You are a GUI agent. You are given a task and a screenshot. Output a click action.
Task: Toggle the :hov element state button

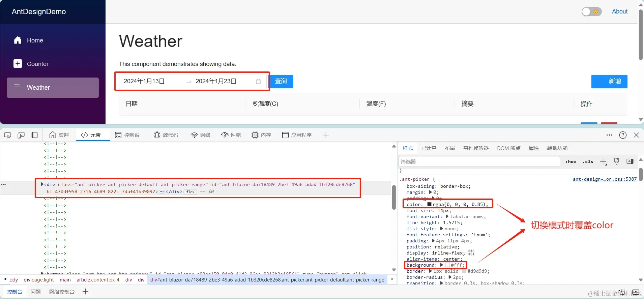[571, 162]
